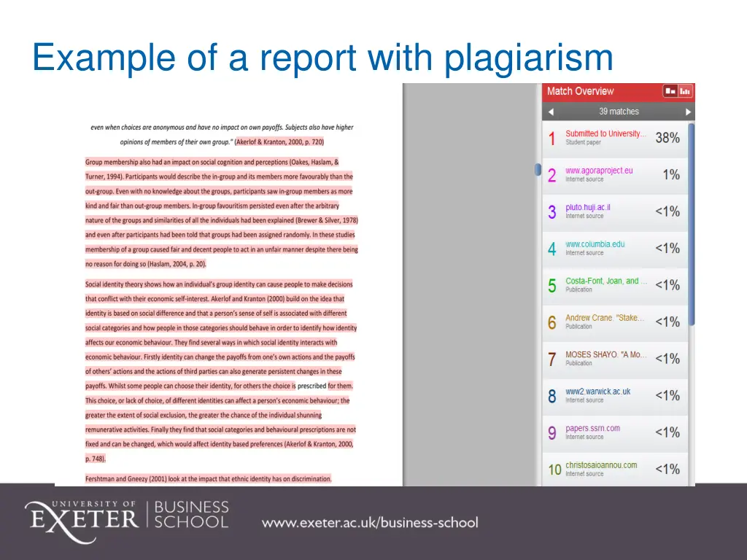Click the 'Student paper' source type label
This screenshot has width=747, height=560.
(x=583, y=142)
